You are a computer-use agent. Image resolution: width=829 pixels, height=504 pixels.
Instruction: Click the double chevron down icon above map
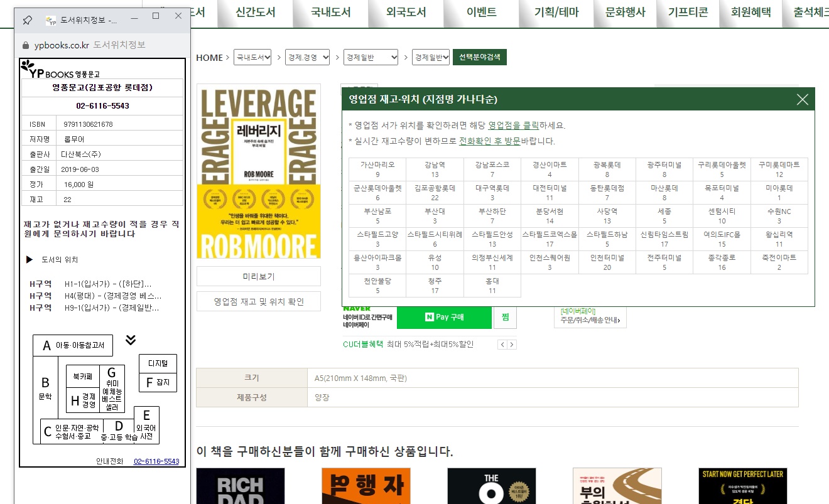pyautogui.click(x=131, y=340)
